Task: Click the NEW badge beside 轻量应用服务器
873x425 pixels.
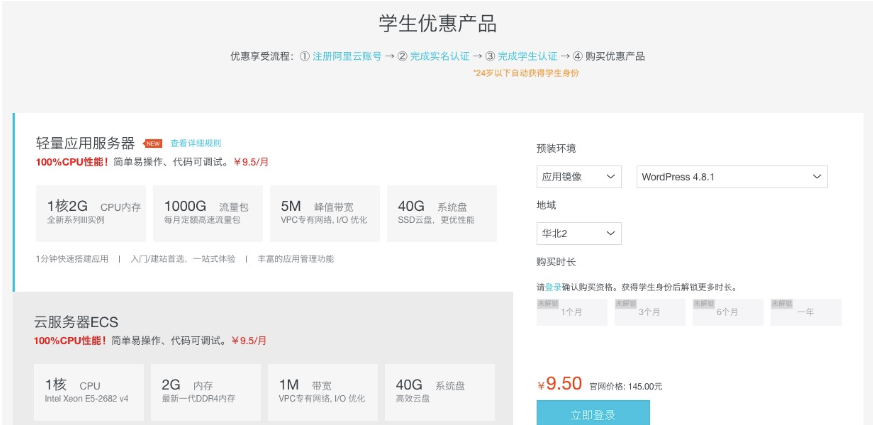Action: tap(153, 144)
